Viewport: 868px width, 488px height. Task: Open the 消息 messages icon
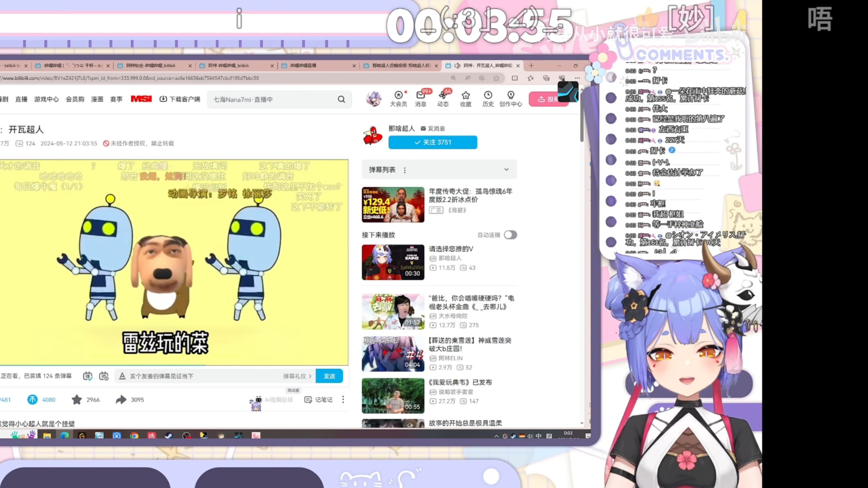pos(421,99)
